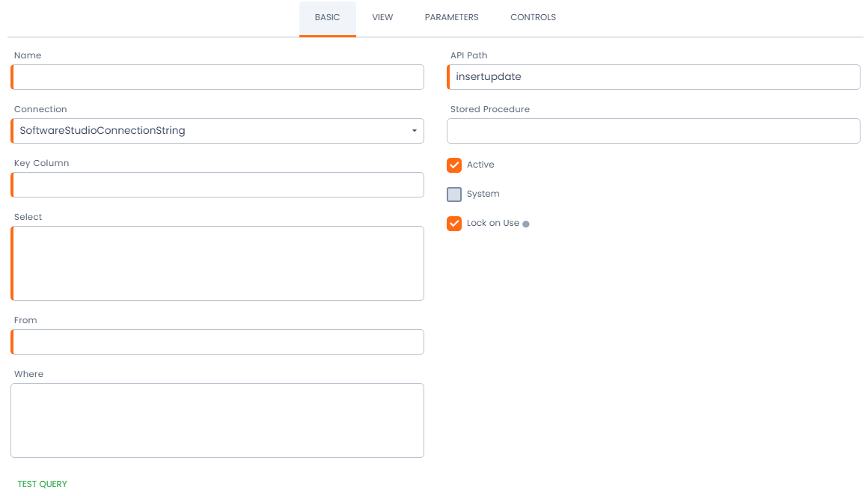The width and height of the screenshot is (868, 496).
Task: Uncheck the Lock on Use checkbox
Action: [454, 224]
